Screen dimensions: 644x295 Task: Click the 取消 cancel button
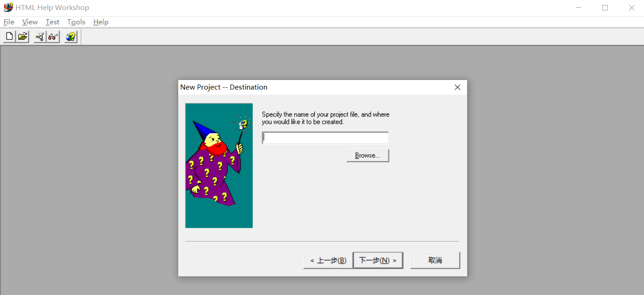[435, 260]
